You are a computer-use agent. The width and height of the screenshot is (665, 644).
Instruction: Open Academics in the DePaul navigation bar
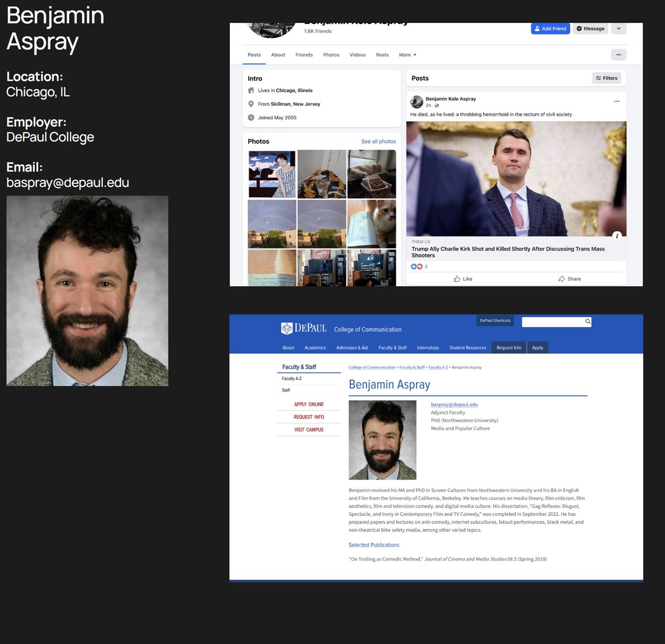coord(315,348)
